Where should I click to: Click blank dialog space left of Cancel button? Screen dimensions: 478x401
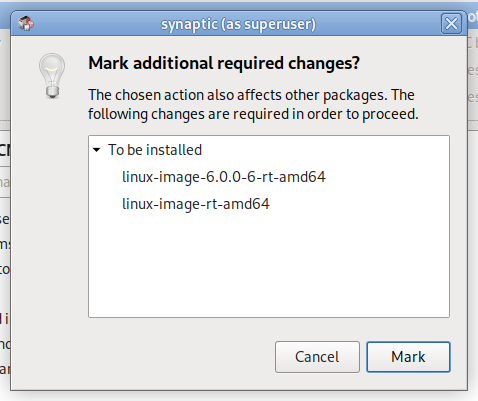click(x=143, y=357)
